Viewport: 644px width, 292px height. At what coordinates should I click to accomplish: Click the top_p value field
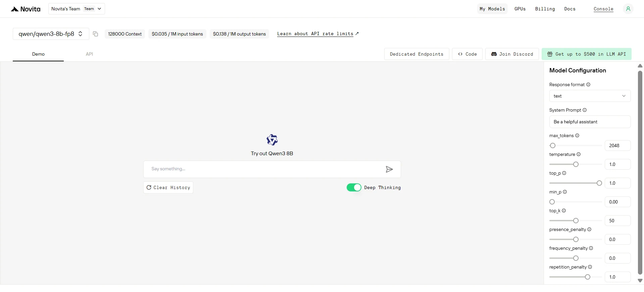[x=618, y=183]
